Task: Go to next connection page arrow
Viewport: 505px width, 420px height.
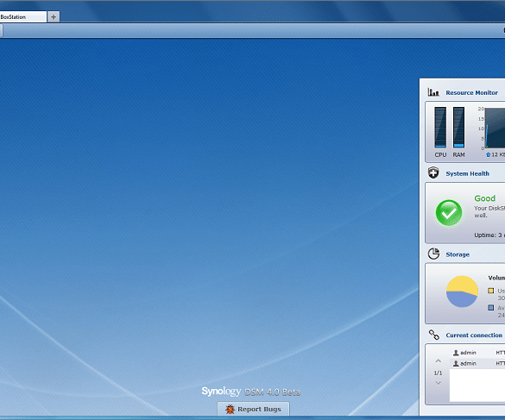Action: [438, 383]
